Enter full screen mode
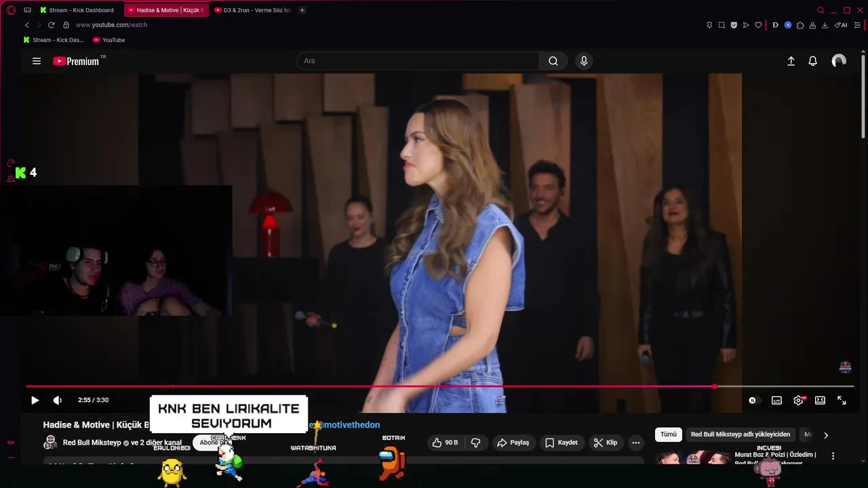Screen dimensions: 868x488 (842, 401)
